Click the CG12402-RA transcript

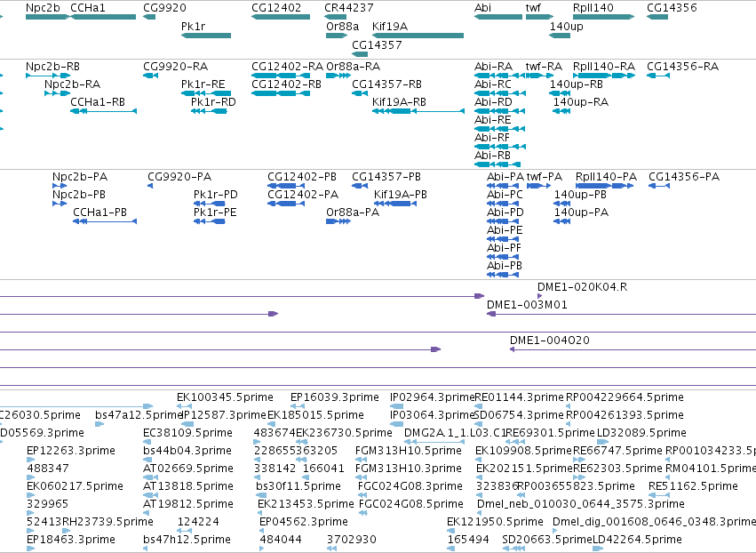(281, 76)
